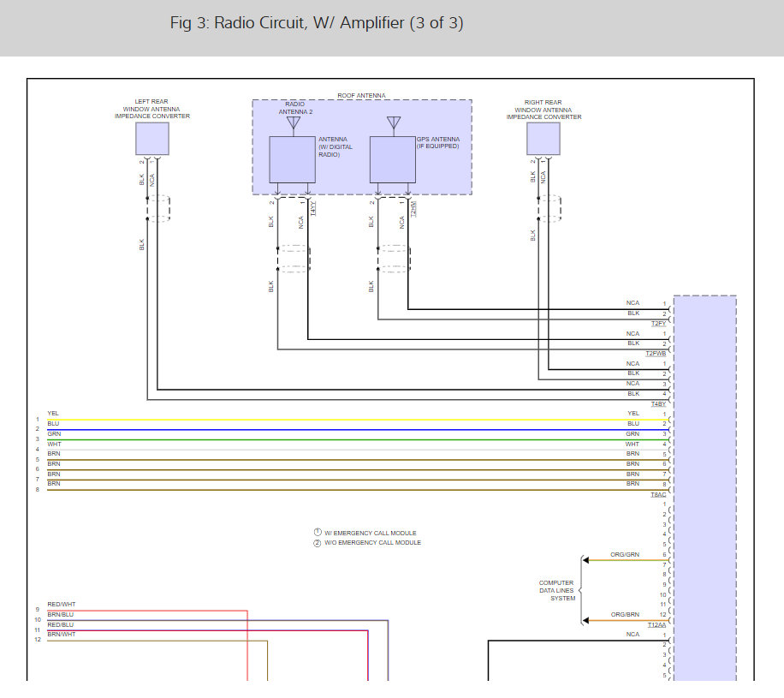Click the "W/ EMERGENCY CALL MODULE" note

[371, 534]
